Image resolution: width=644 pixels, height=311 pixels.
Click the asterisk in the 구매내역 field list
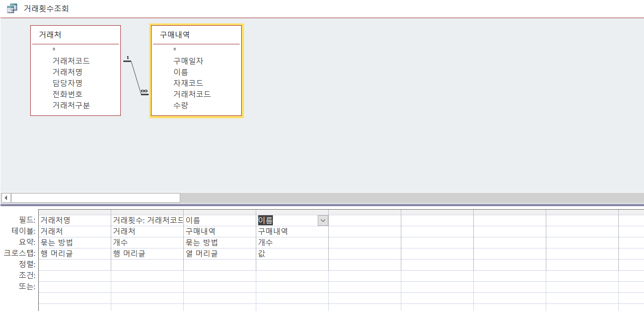[x=175, y=50]
